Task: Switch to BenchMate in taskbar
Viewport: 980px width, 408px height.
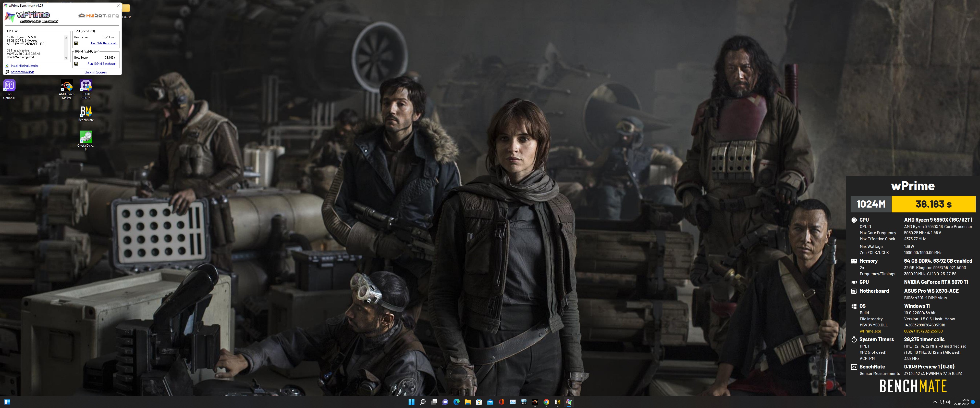Action: point(557,402)
